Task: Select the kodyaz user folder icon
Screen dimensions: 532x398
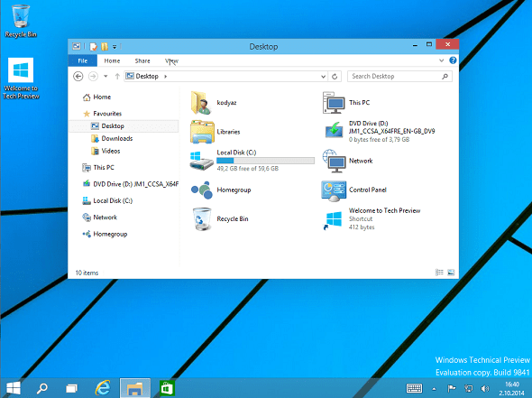Action: tap(202, 103)
